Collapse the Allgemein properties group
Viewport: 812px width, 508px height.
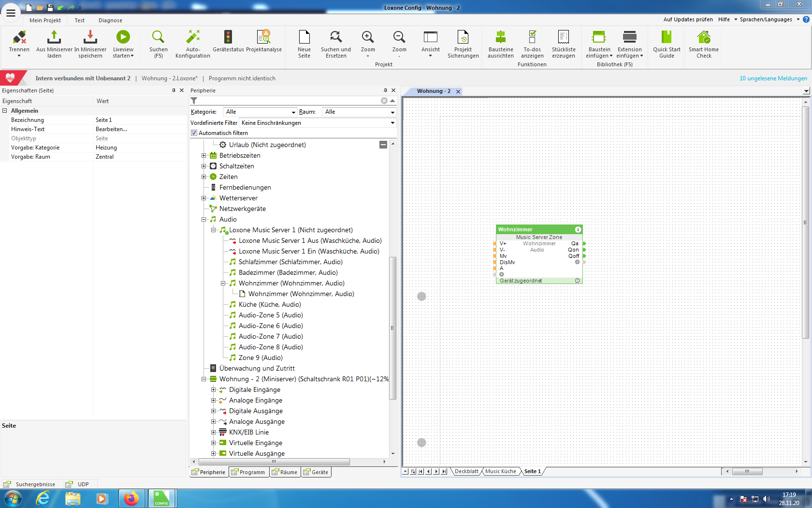[x=5, y=111]
